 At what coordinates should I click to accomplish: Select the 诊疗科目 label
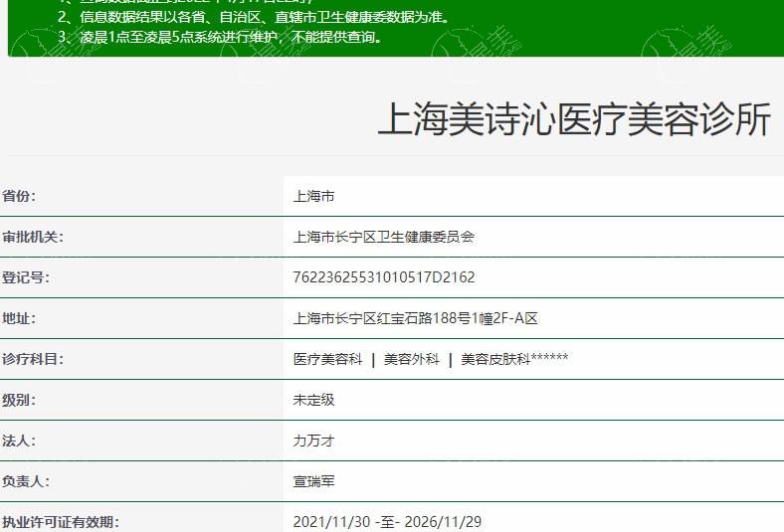point(33,359)
